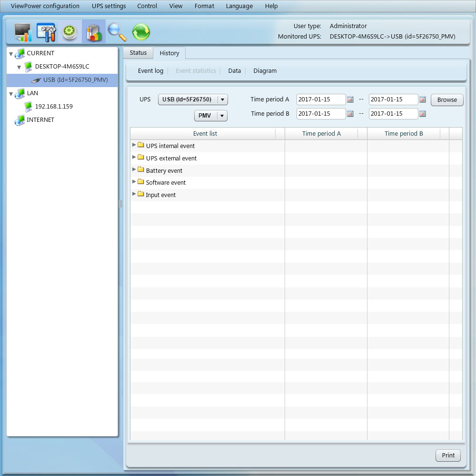
Task: Expand Input event row
Action: [x=134, y=194]
